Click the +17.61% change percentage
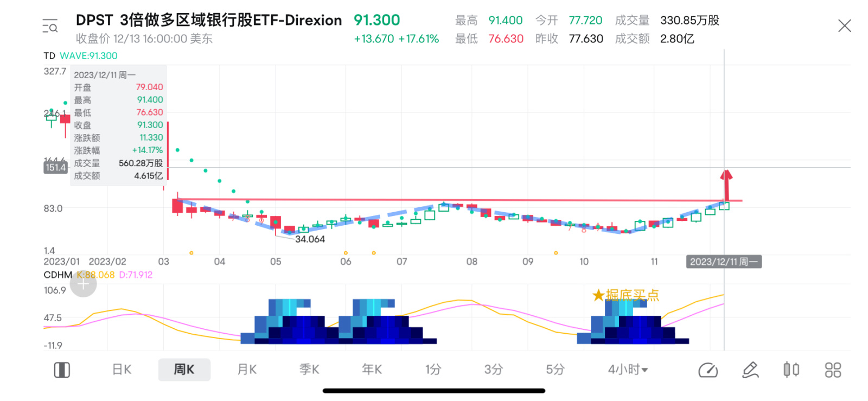The width and height of the screenshot is (868, 401). [419, 39]
